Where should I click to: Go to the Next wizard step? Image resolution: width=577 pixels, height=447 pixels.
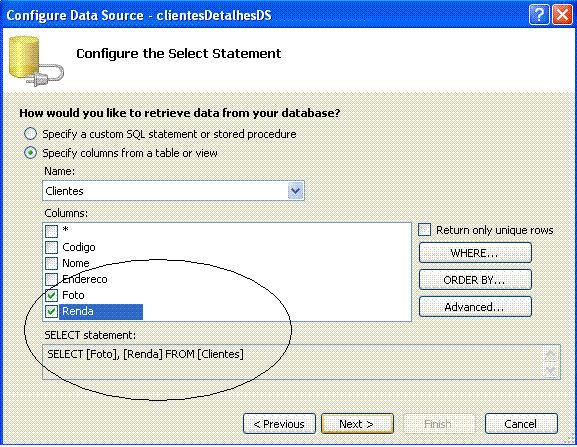pyautogui.click(x=357, y=424)
